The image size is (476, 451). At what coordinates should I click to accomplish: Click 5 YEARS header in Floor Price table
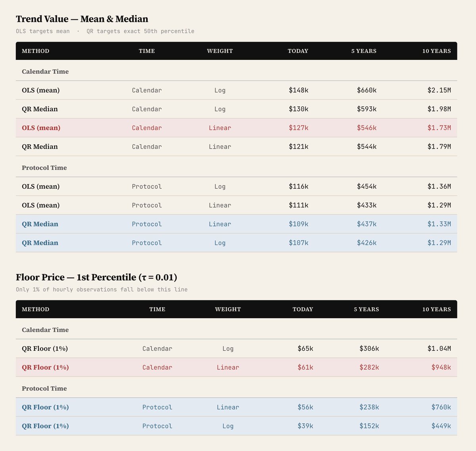click(x=366, y=310)
